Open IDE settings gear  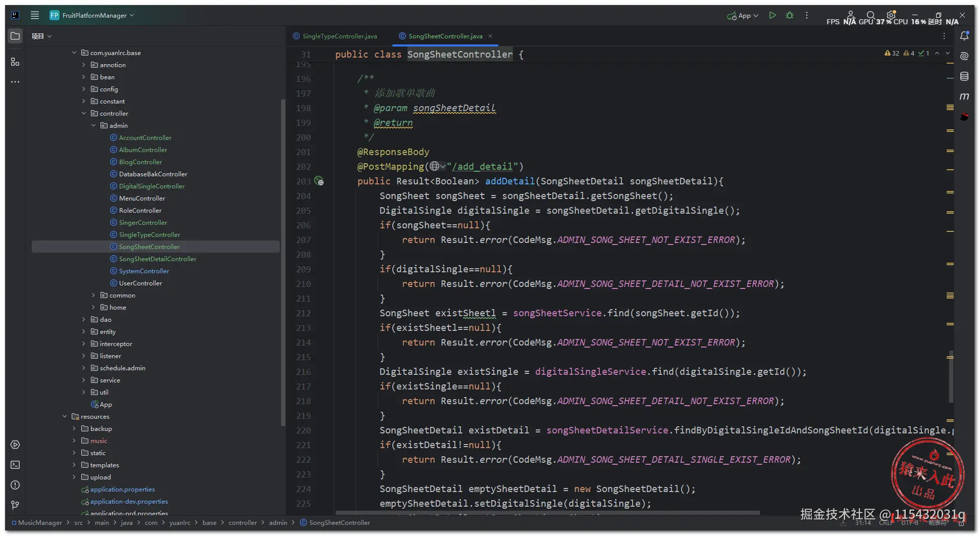click(891, 15)
